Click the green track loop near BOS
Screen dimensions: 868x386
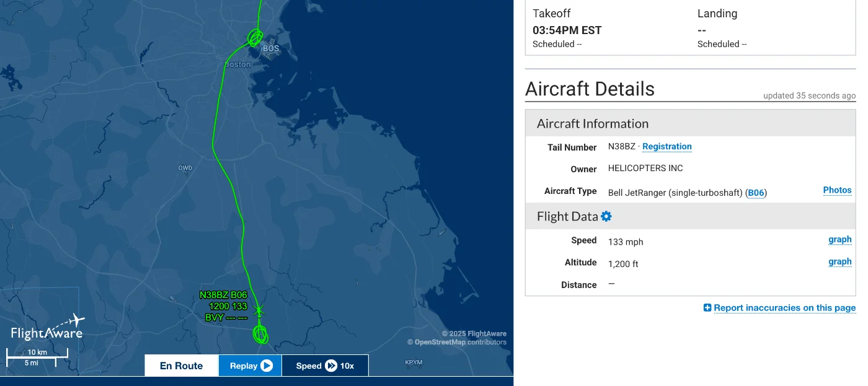[x=254, y=38]
